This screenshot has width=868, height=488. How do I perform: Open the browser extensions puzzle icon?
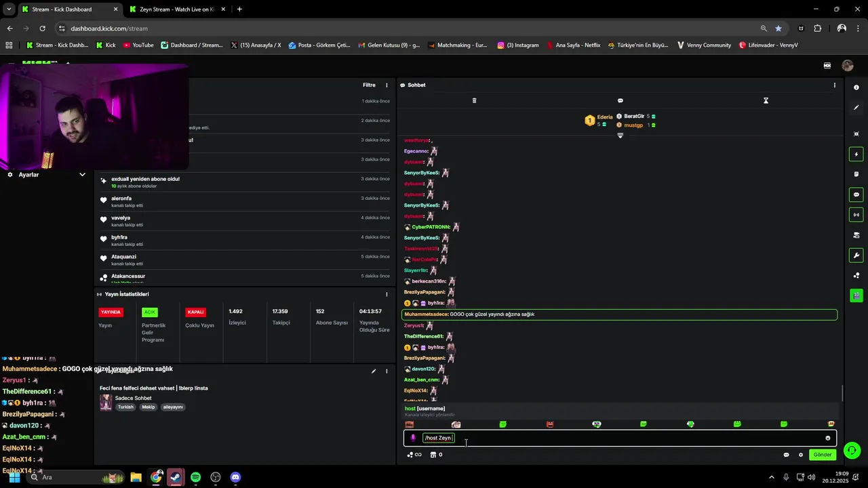(817, 28)
